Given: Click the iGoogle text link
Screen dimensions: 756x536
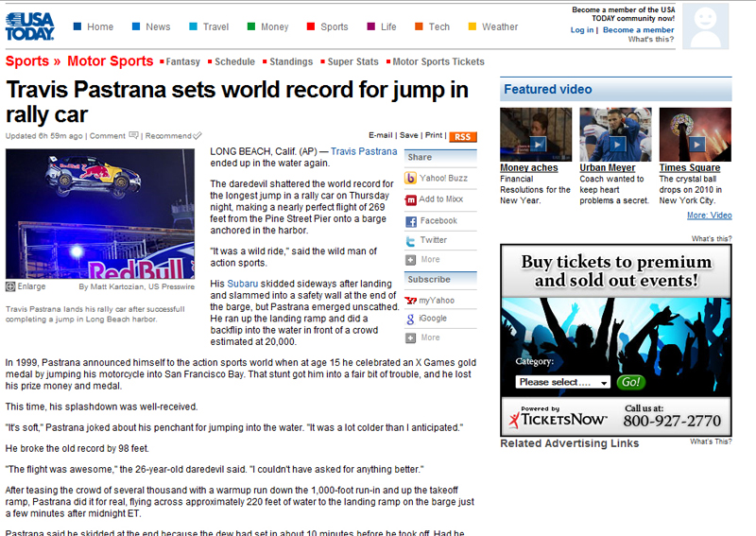Looking at the screenshot, I should coord(433,319).
